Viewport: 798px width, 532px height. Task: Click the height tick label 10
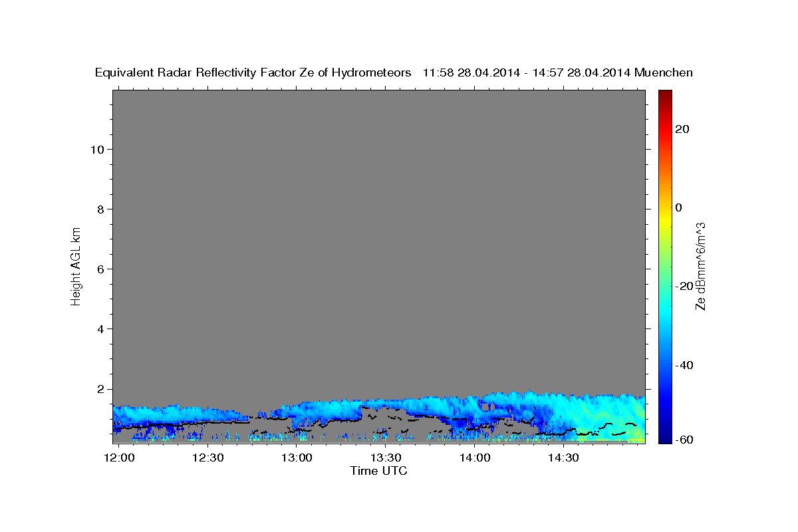click(x=98, y=150)
